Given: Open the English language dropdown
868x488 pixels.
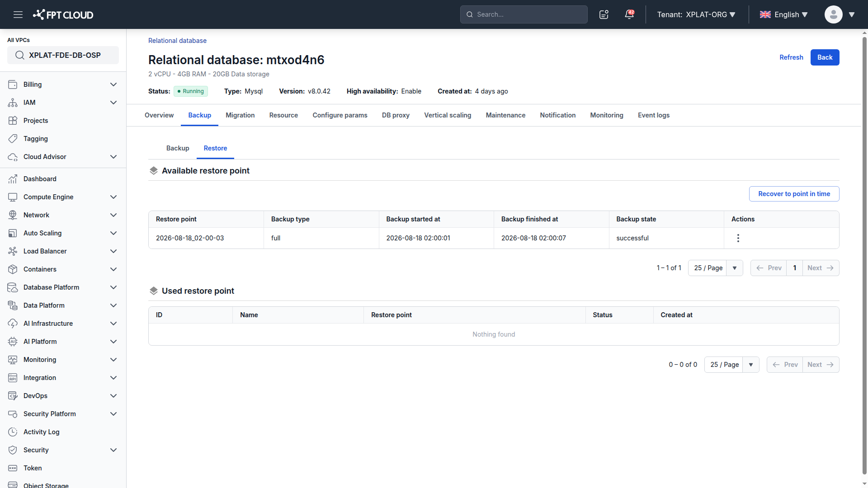Looking at the screenshot, I should (783, 14).
